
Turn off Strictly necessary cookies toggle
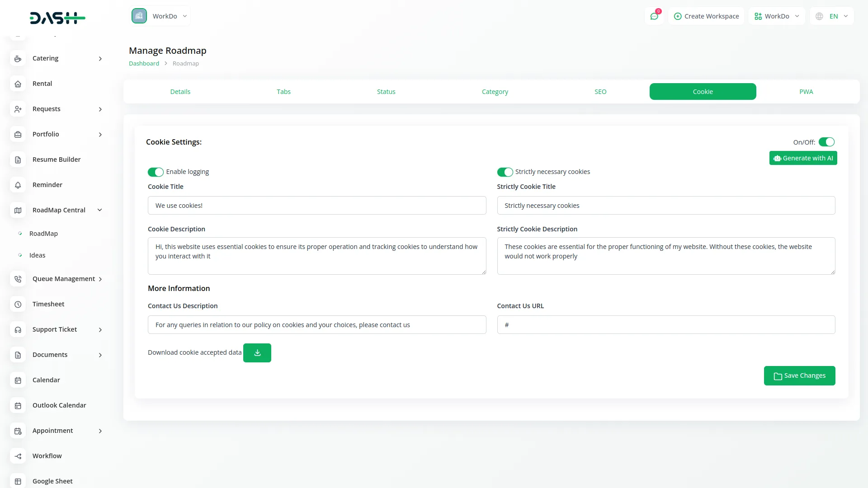[505, 172]
